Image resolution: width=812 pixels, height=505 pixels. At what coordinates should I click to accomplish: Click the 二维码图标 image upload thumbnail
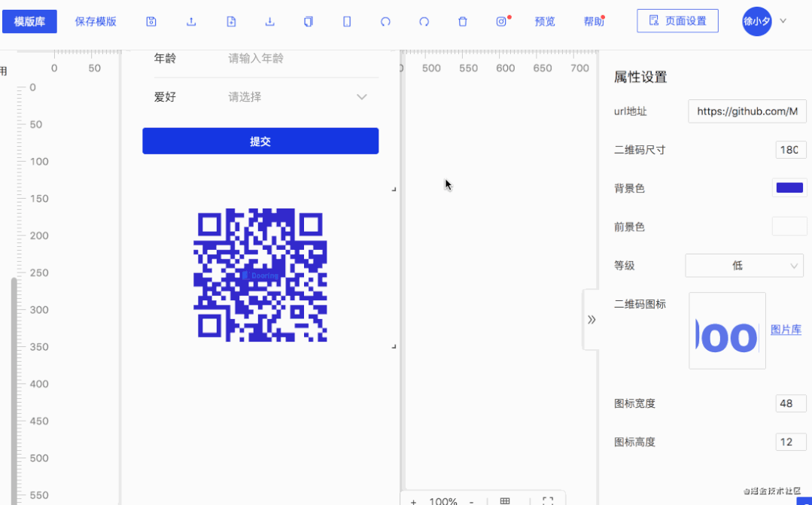tap(727, 330)
